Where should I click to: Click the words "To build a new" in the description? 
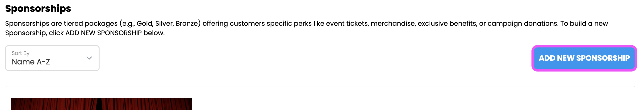tap(584, 23)
